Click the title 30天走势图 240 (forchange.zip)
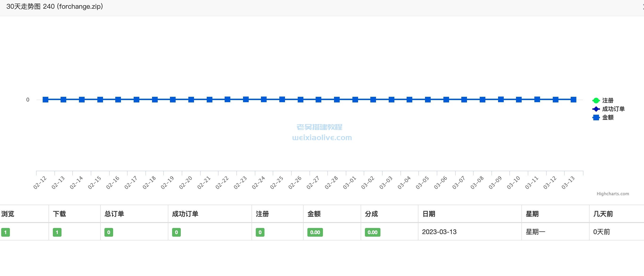The image size is (644, 276). 55,7
